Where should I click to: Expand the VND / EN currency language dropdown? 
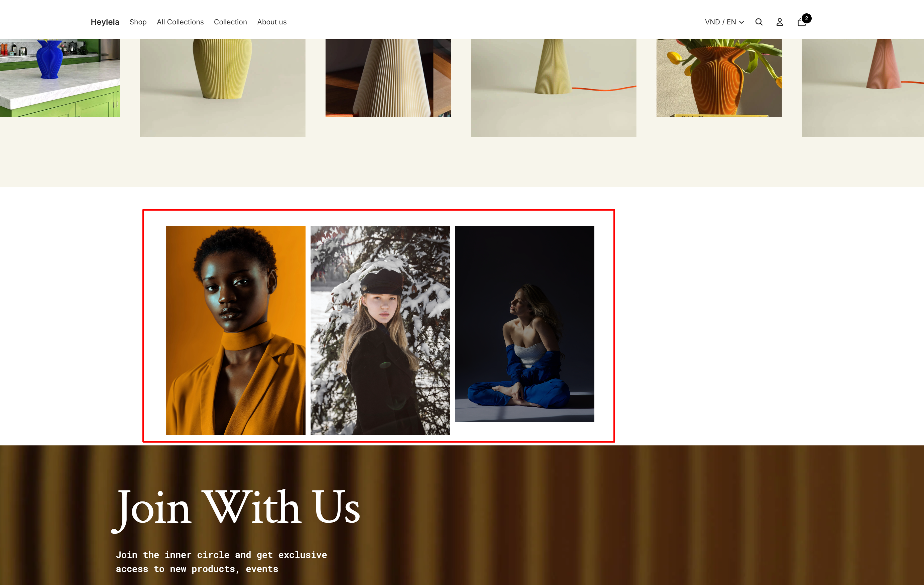[x=724, y=22]
